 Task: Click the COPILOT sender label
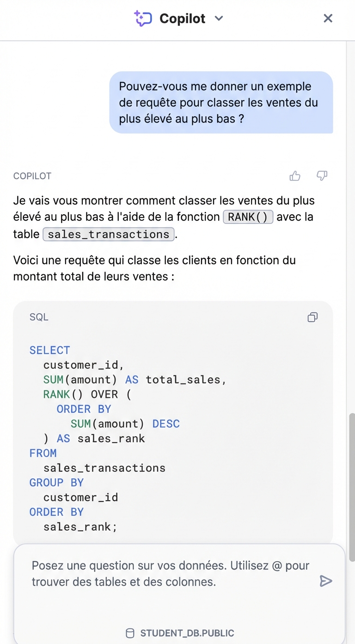tap(32, 176)
